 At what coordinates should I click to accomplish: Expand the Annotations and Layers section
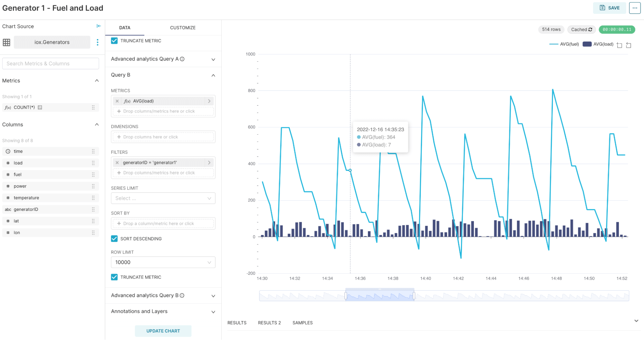coord(163,312)
